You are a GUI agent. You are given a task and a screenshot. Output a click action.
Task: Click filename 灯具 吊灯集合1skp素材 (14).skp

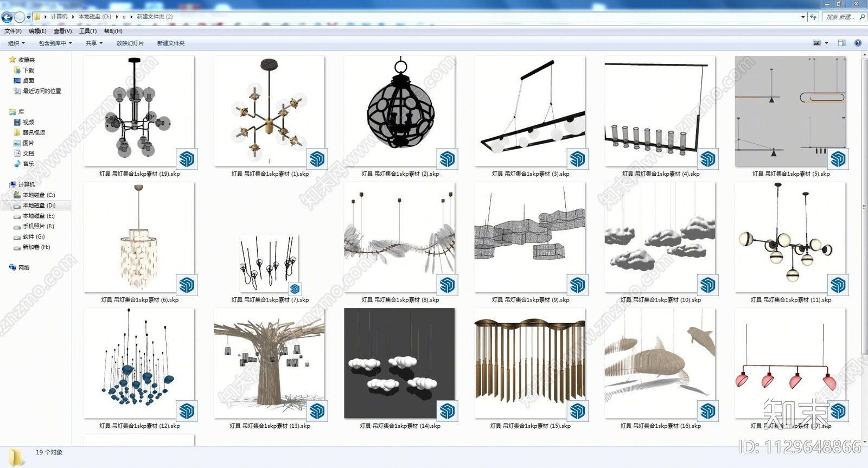[400, 426]
